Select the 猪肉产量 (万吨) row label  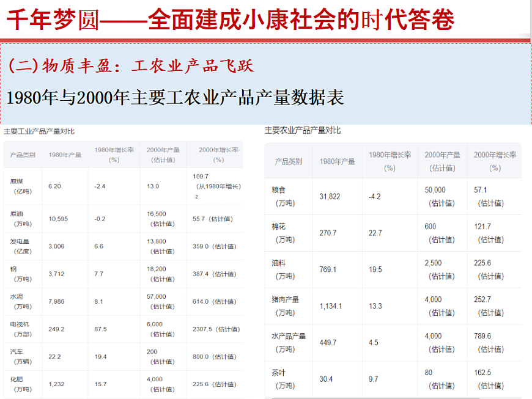(x=286, y=306)
